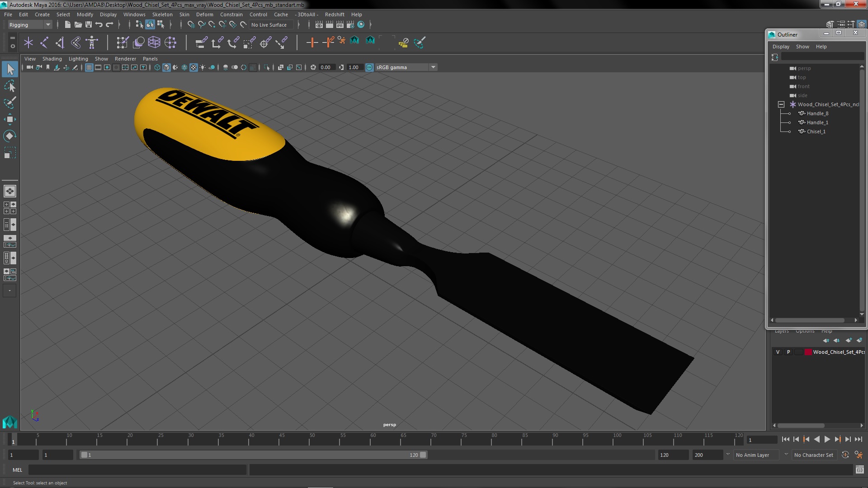Click the No Live Surface field
Screen dimensions: 868x488
(x=271, y=25)
